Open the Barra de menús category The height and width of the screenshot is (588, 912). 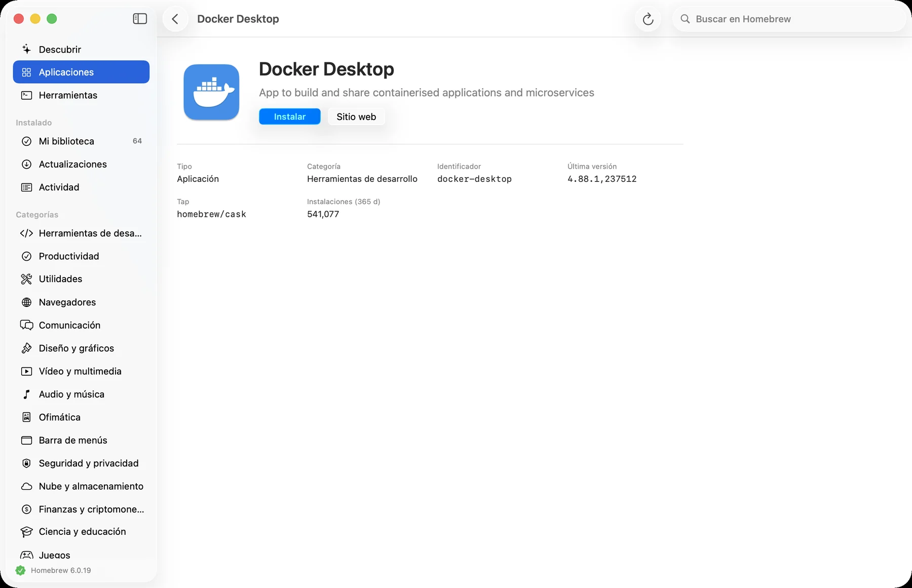81,440
